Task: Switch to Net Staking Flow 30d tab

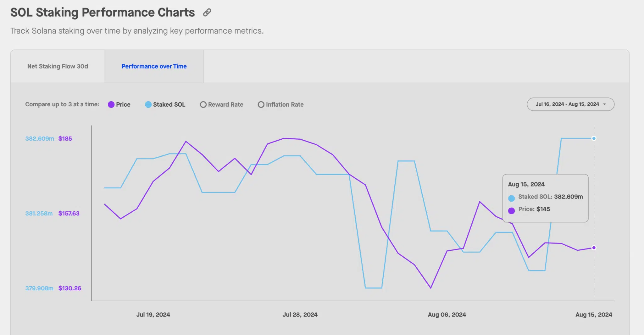Action: pos(58,66)
